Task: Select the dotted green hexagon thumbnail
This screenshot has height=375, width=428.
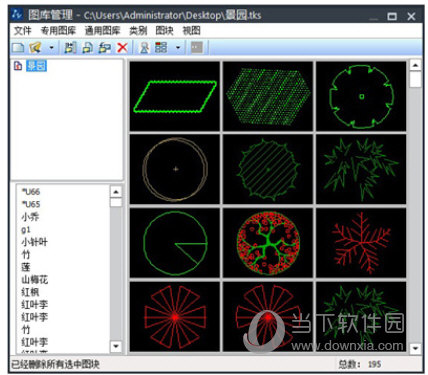Action: 268,96
